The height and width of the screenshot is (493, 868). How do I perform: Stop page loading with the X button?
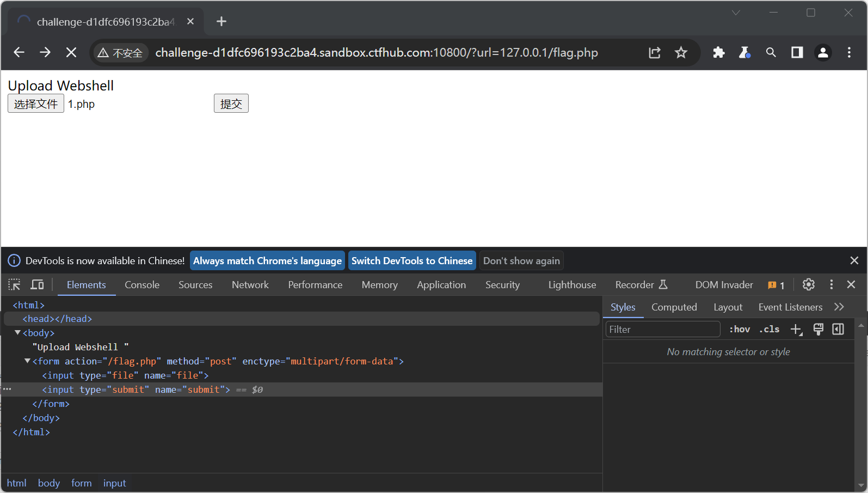click(x=71, y=53)
